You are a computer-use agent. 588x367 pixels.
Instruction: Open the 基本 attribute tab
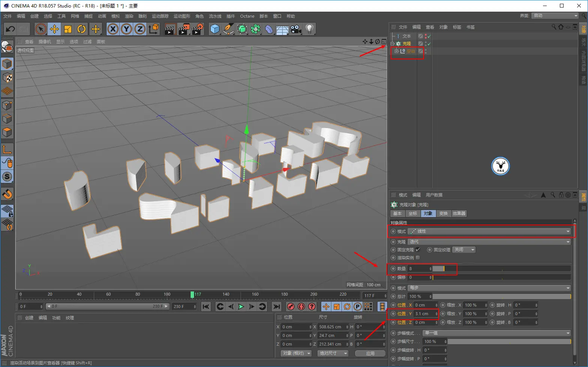click(397, 213)
